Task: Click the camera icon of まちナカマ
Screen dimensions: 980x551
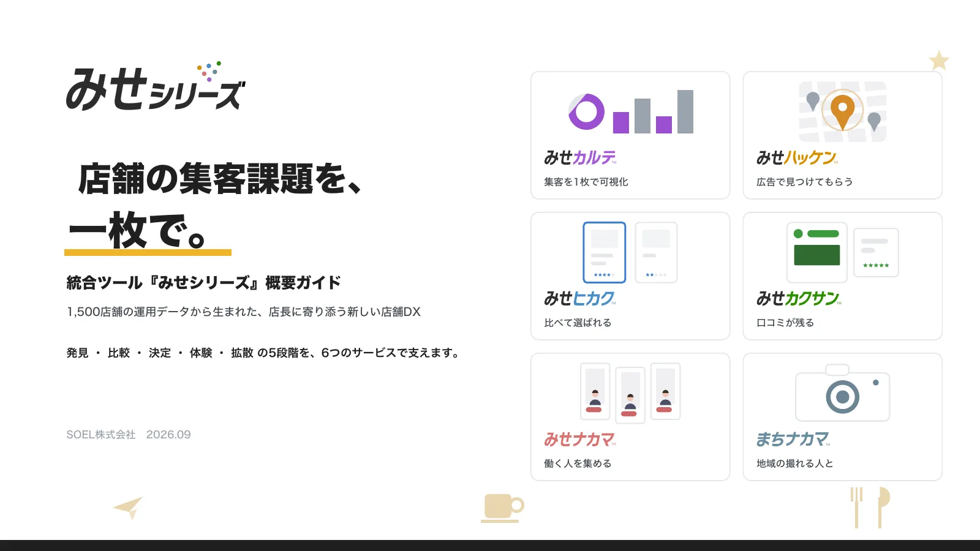Action: pyautogui.click(x=842, y=392)
